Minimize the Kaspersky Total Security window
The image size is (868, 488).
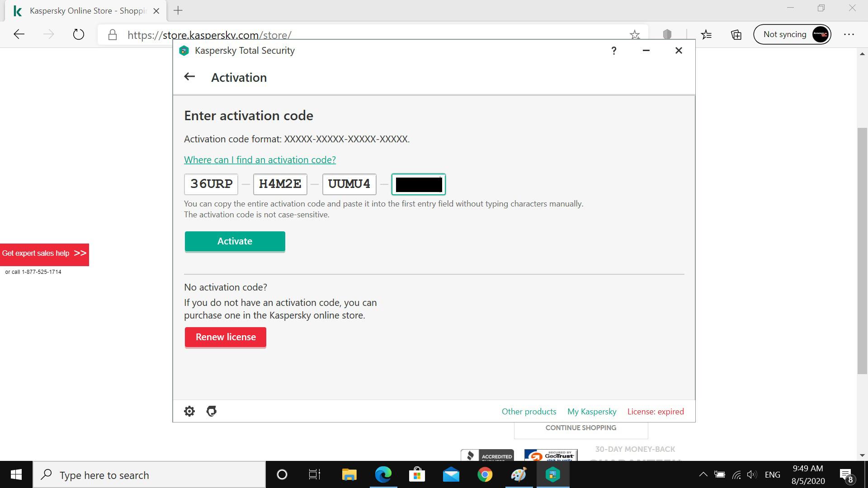[646, 51]
